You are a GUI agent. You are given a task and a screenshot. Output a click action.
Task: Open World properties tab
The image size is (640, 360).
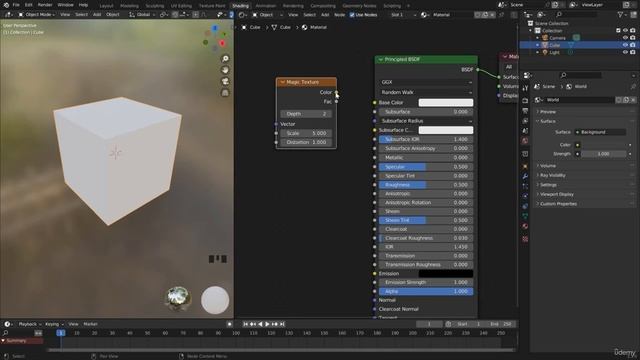click(x=525, y=141)
